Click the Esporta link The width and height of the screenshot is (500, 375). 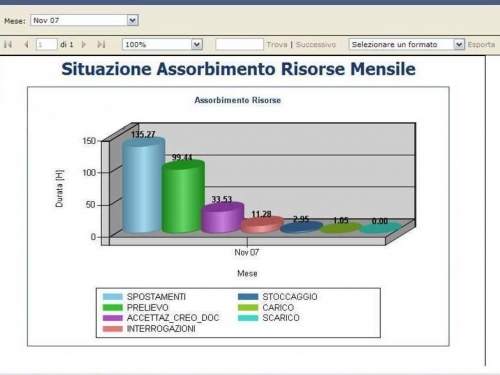[x=481, y=44]
